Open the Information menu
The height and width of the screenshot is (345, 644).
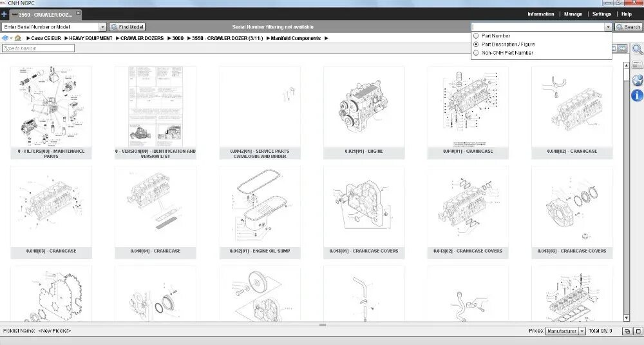540,14
